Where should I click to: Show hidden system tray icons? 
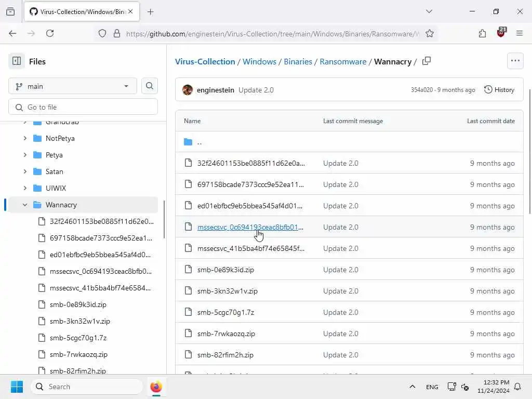click(x=412, y=387)
